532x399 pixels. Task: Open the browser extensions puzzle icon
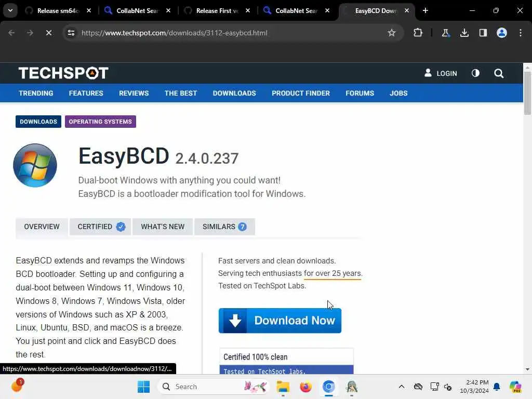[418, 33]
